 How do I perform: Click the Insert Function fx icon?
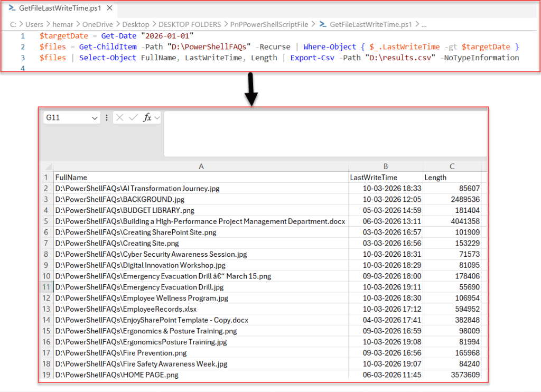coord(148,117)
